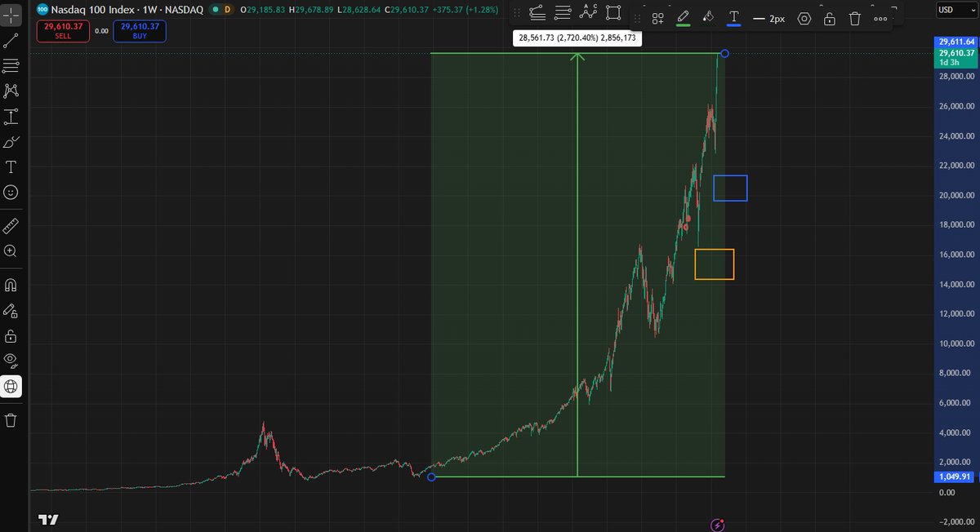Lock the selected drawing in floating toolbar
Screen dimensions: 980x532
(x=829, y=18)
